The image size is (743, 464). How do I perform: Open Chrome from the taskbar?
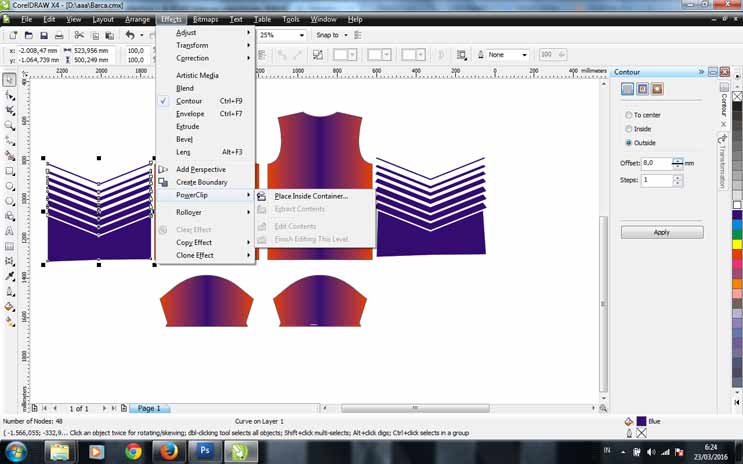(x=134, y=452)
